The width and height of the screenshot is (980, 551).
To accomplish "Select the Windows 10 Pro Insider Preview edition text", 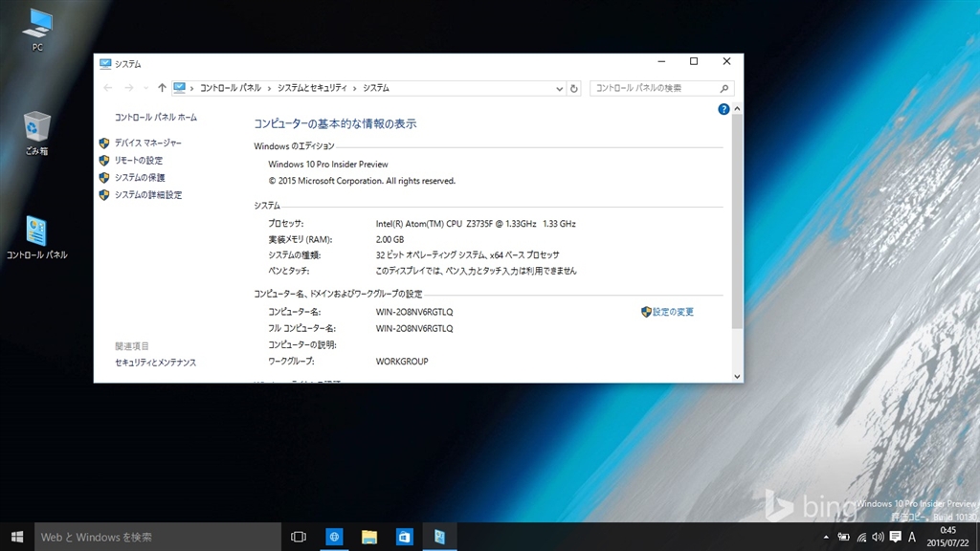I will [x=328, y=165].
